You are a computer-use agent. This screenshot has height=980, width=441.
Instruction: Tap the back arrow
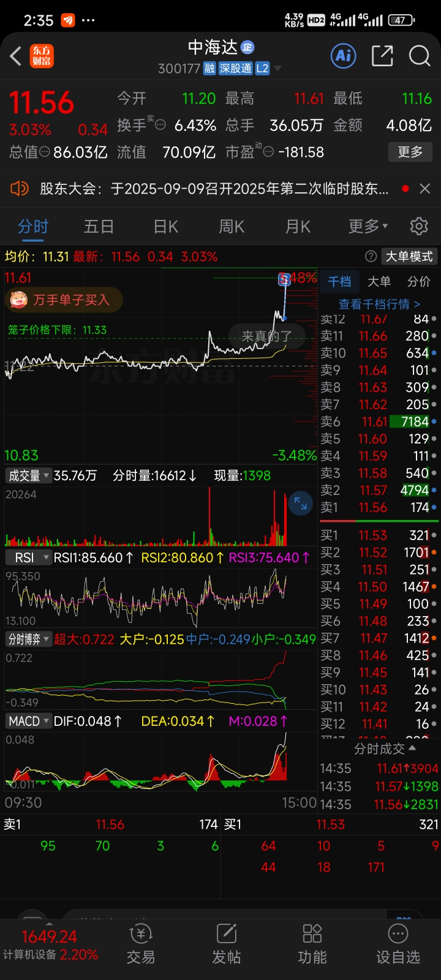tap(16, 56)
